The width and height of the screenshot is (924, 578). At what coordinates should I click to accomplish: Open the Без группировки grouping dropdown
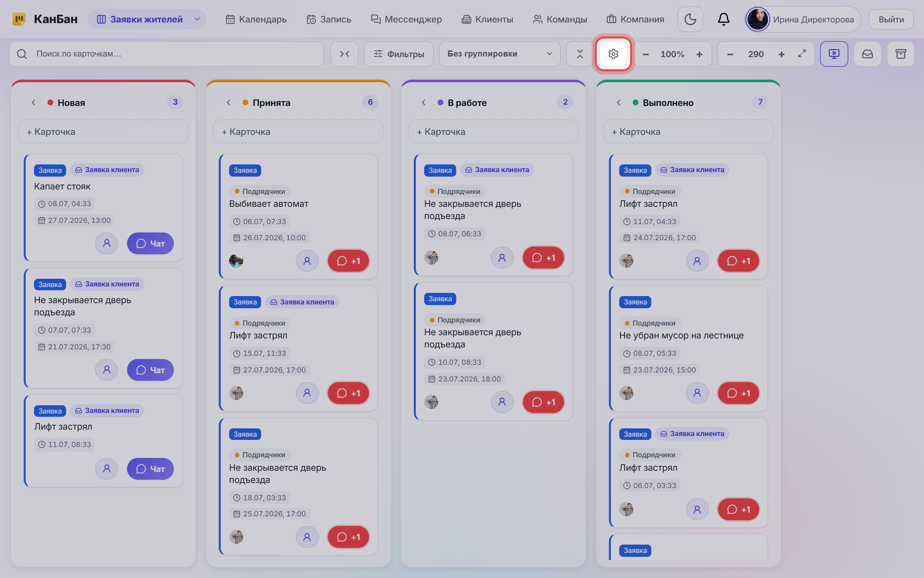coord(500,54)
